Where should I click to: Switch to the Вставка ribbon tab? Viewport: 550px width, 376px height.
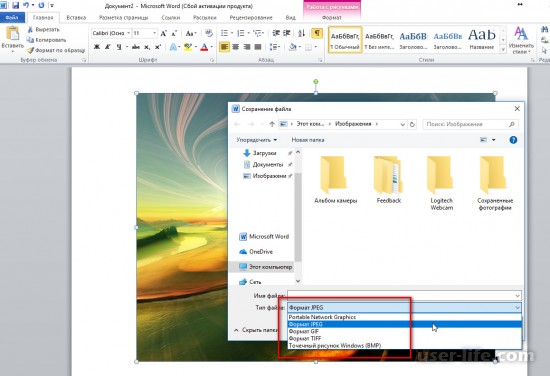coord(76,17)
